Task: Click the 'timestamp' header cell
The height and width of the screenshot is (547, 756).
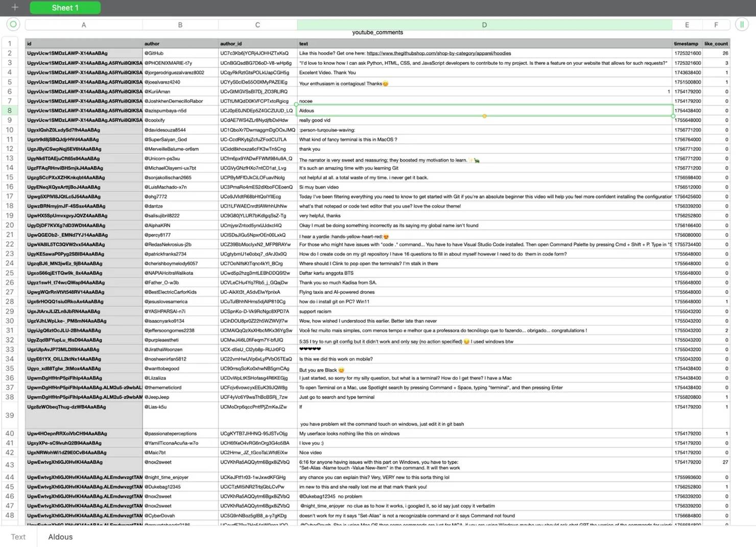Action: coord(687,43)
